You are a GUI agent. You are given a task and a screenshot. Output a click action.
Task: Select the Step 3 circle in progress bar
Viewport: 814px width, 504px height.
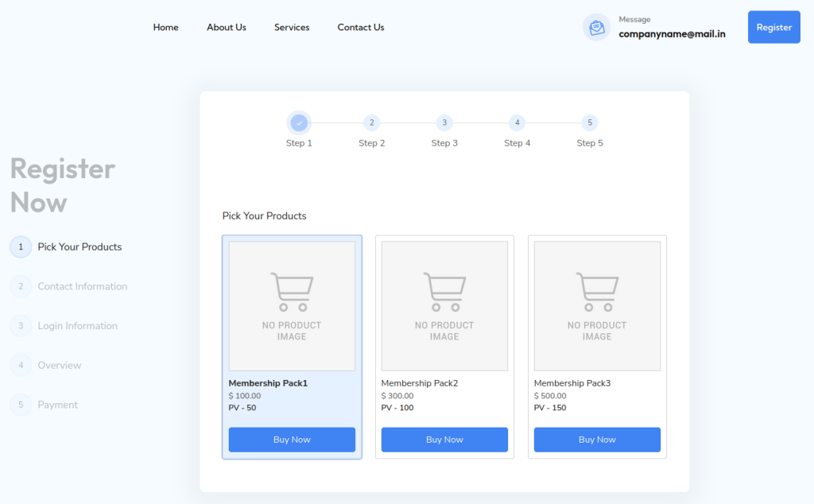444,123
